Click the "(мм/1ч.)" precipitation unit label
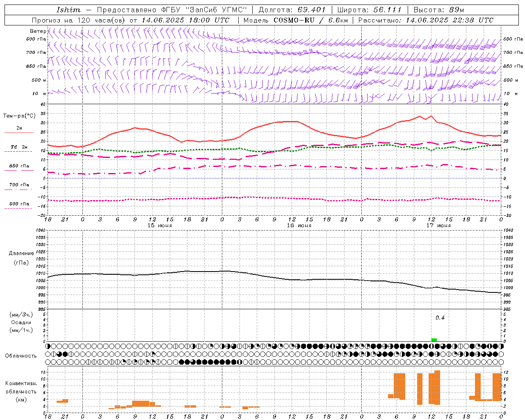525x420 pixels. click(21, 330)
